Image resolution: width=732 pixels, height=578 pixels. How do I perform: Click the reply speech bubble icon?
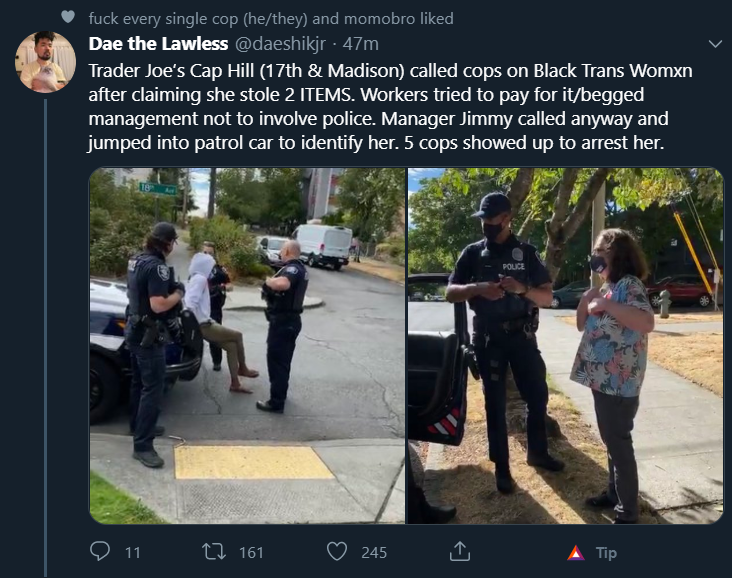pos(99,551)
